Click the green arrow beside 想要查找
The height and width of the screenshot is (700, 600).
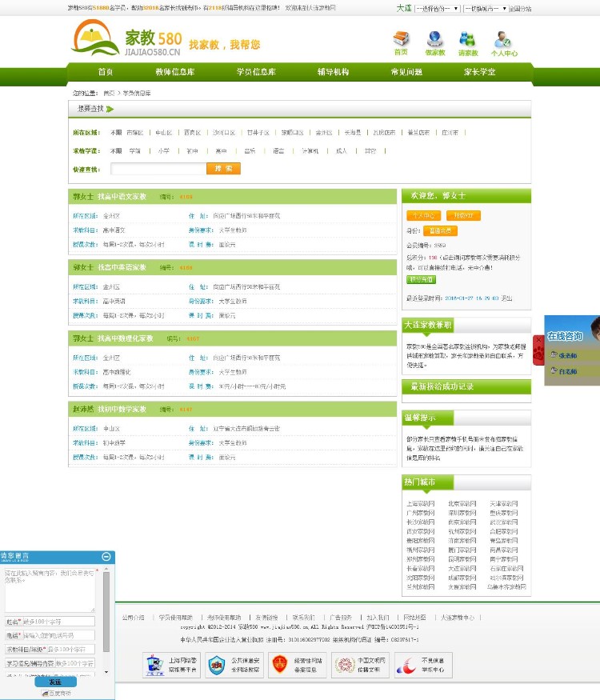tap(110, 109)
